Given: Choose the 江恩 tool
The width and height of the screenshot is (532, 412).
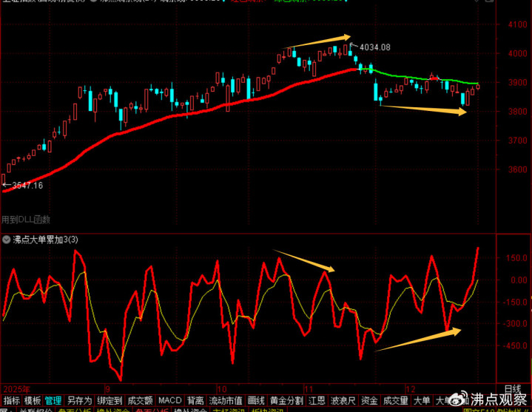Looking at the screenshot, I should [317, 401].
